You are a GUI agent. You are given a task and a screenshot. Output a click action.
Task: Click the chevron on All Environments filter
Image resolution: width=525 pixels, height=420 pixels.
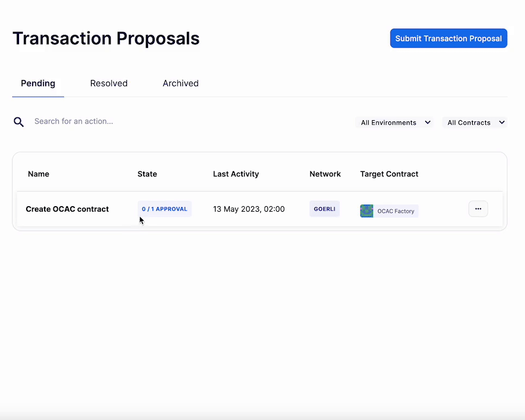(x=428, y=122)
